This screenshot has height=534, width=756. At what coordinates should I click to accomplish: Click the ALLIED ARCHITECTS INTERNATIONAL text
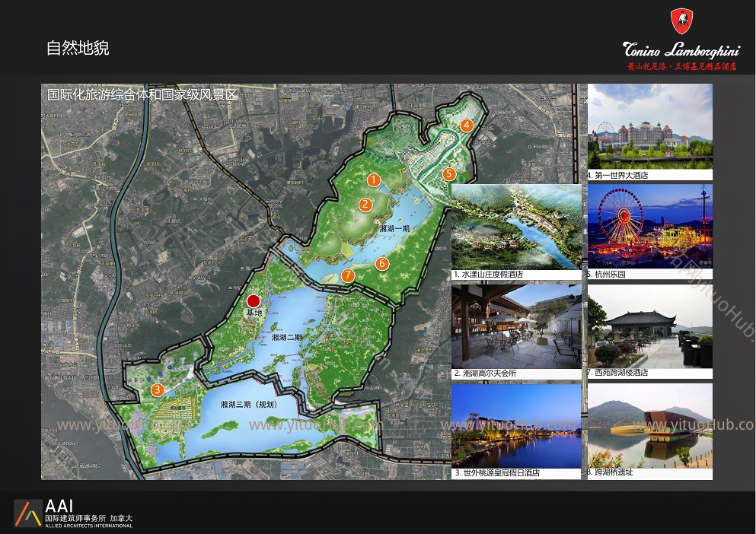click(89, 526)
